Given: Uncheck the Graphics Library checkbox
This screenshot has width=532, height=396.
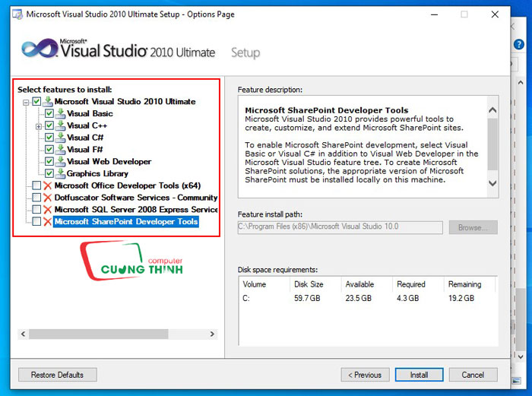Looking at the screenshot, I should pyautogui.click(x=49, y=173).
